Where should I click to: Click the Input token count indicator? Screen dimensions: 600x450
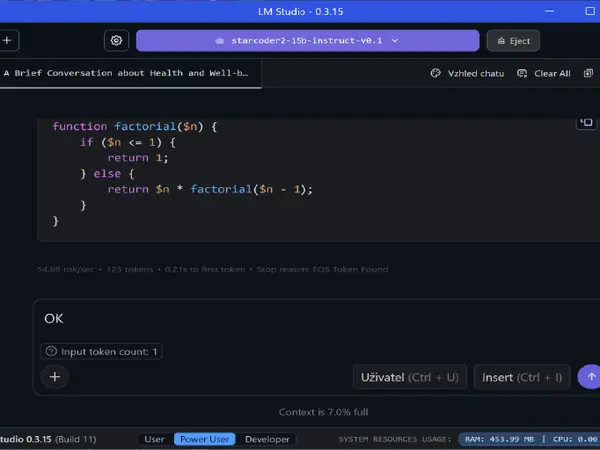click(101, 351)
